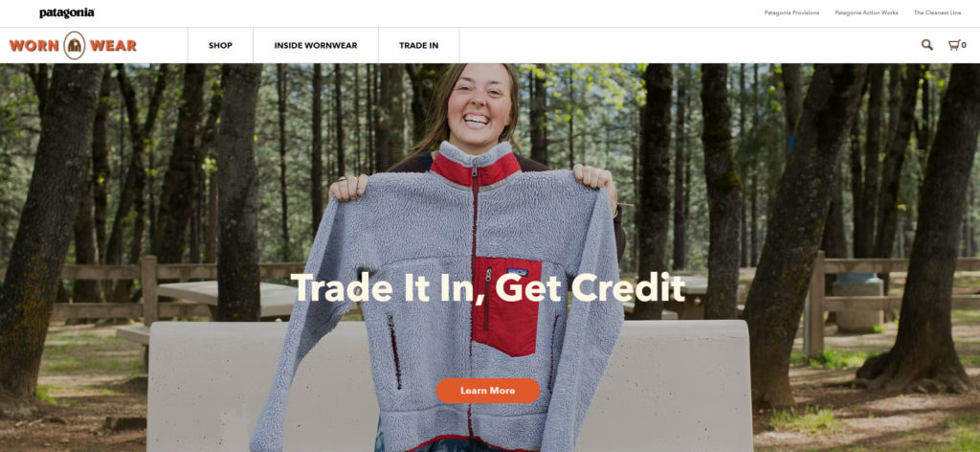Click the red collar of the fleece jacket
Viewport: 980px width, 452px height.
475,166
